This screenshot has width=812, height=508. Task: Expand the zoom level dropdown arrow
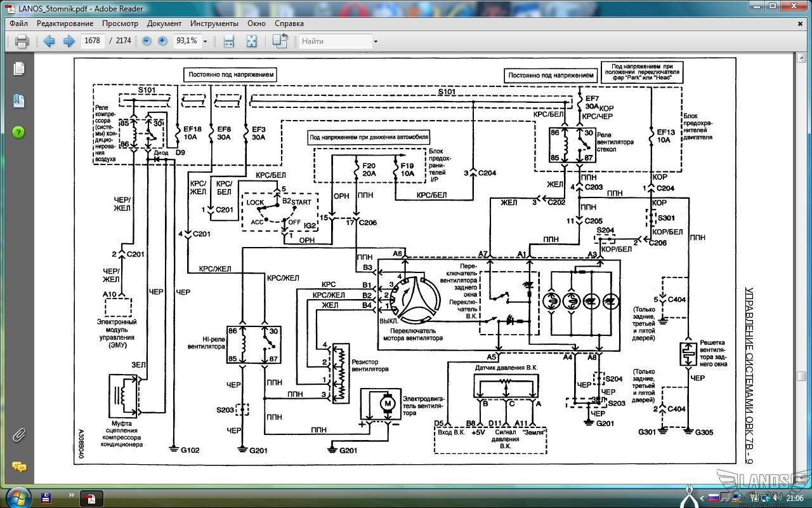pyautogui.click(x=205, y=41)
